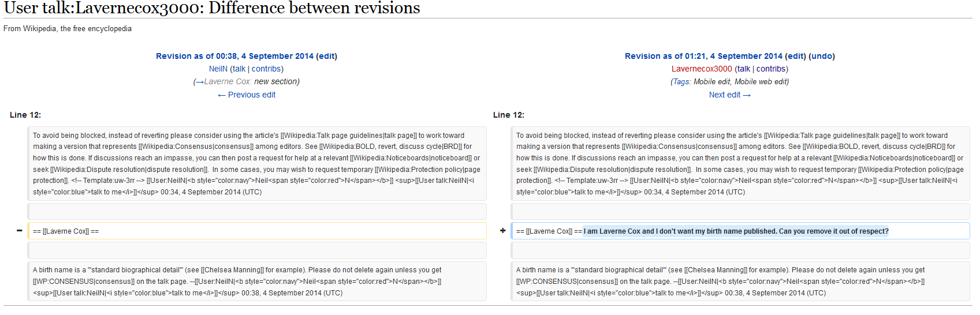Click the minus marker on removed line
Image resolution: width=980 pixels, height=315 pixels.
19,230
